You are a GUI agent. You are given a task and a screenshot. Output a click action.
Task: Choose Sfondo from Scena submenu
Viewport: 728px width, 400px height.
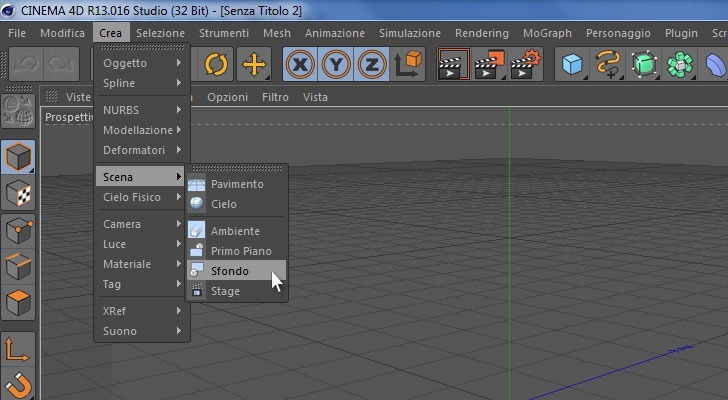point(237,271)
